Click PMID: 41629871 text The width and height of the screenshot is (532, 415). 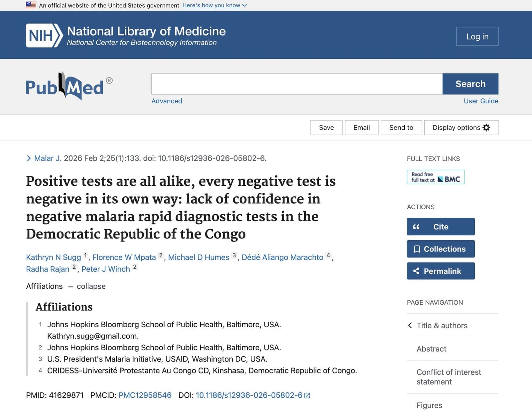click(x=55, y=395)
